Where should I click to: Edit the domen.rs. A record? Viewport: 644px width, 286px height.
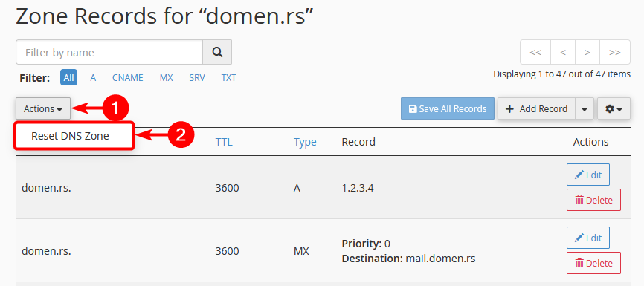588,175
